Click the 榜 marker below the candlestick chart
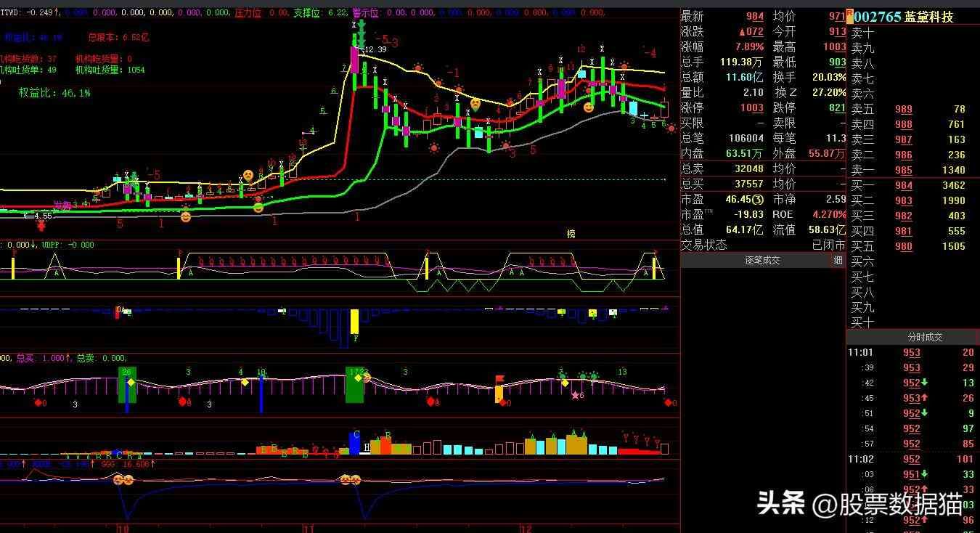The width and height of the screenshot is (980, 533). pos(571,234)
